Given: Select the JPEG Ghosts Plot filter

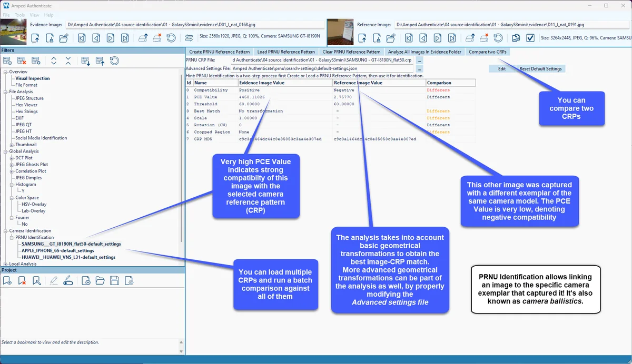Looking at the screenshot, I should point(32,165).
